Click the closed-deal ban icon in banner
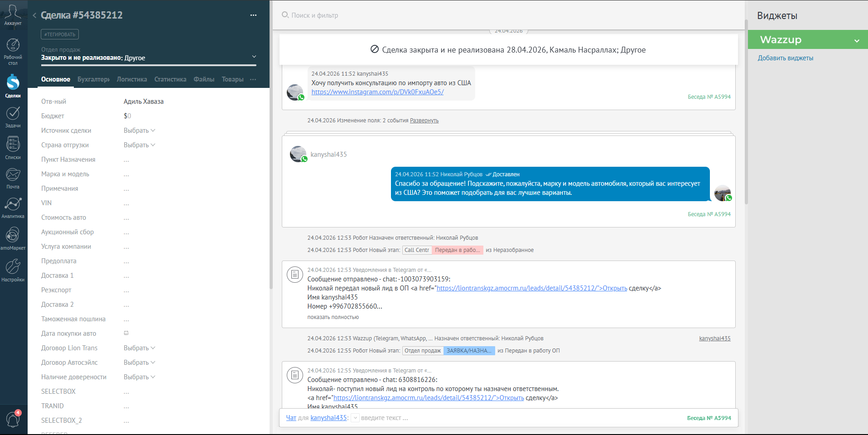The width and height of the screenshot is (868, 435). (x=375, y=49)
